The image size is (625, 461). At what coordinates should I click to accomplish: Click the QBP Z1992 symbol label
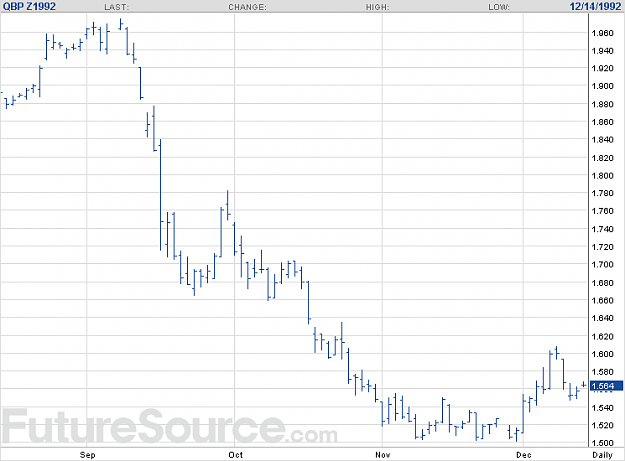[29, 6]
